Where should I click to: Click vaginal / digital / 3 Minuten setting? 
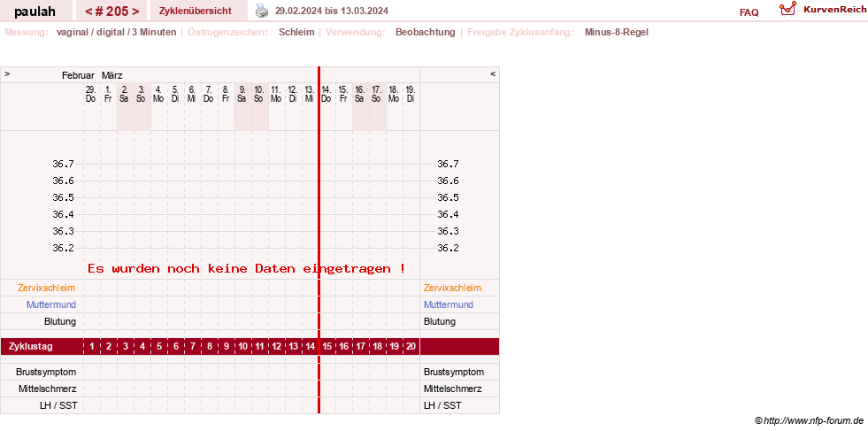(x=116, y=32)
